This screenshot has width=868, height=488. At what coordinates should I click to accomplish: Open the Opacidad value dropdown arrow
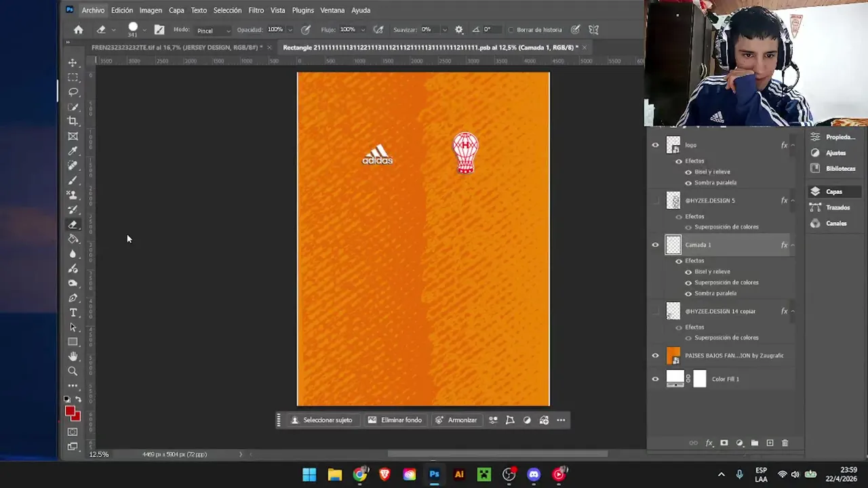pyautogui.click(x=290, y=30)
